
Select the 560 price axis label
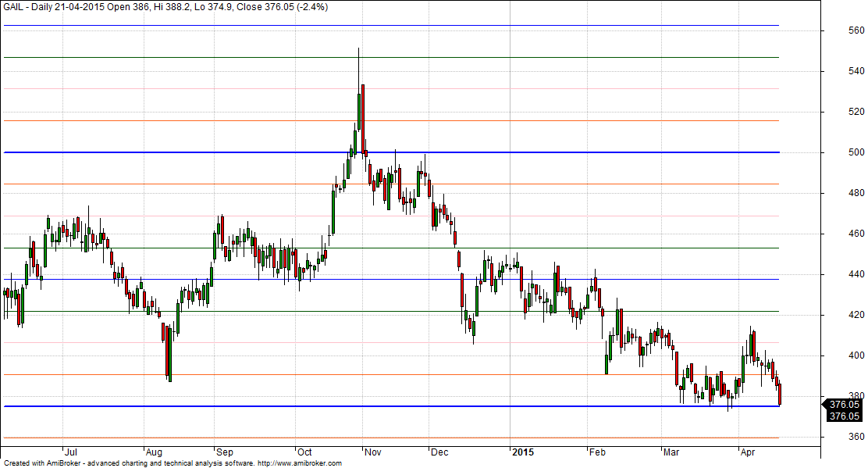834,30
